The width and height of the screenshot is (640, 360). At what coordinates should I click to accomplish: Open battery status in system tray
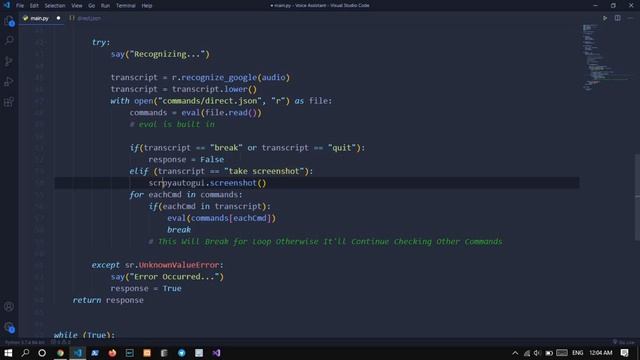pos(549,353)
